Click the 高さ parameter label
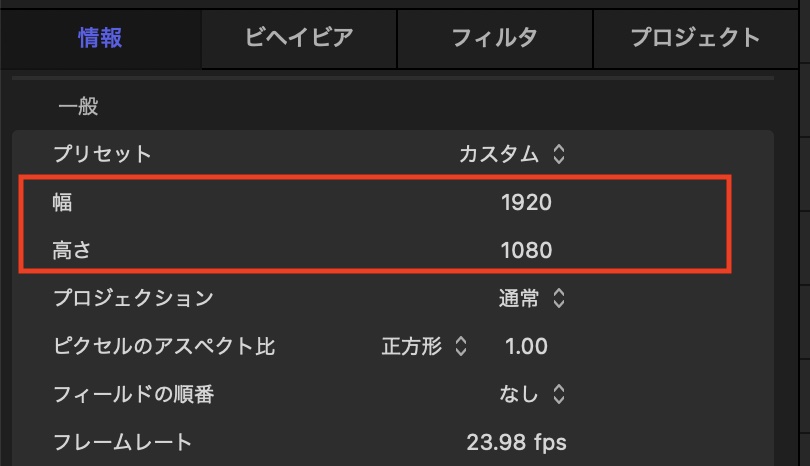 72,249
